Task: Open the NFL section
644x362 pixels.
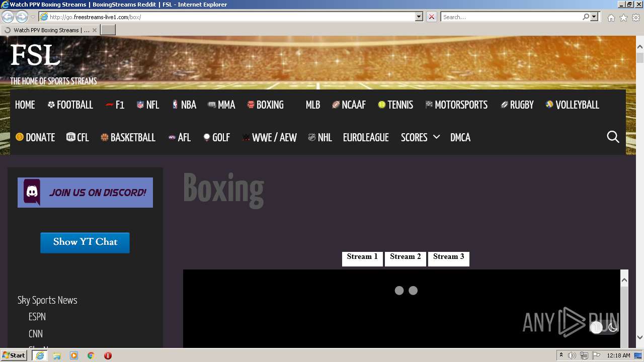Action: click(148, 105)
